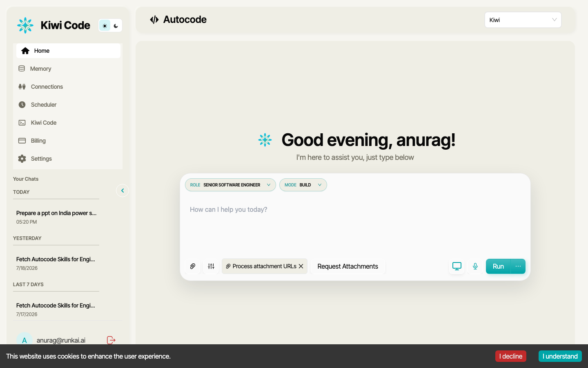Click anurag@runkai.ai account email
The image size is (588, 368).
click(61, 340)
